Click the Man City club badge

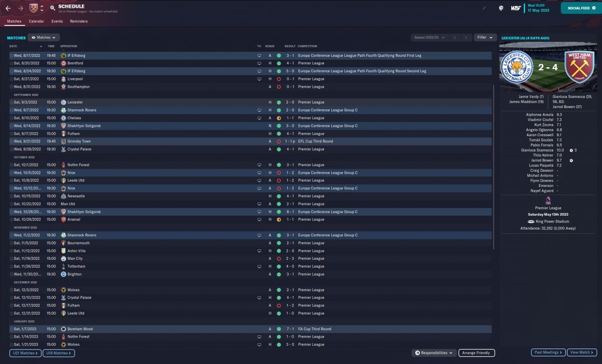[63, 258]
